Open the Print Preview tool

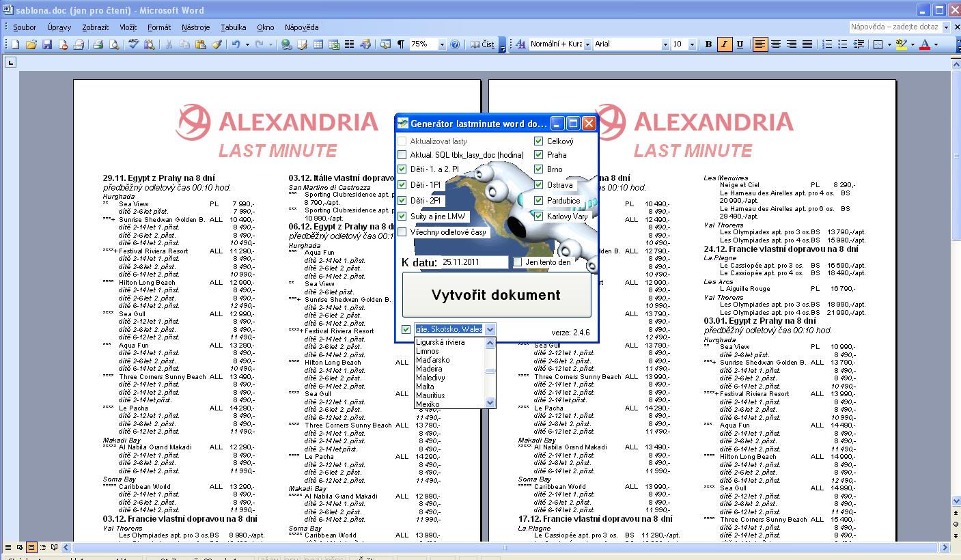point(114,44)
